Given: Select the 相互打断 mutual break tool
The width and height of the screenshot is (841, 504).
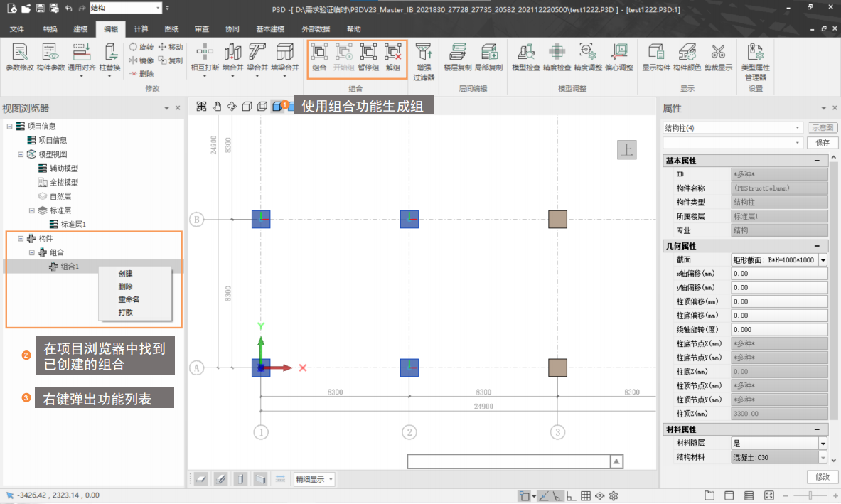Looking at the screenshot, I should (x=205, y=56).
